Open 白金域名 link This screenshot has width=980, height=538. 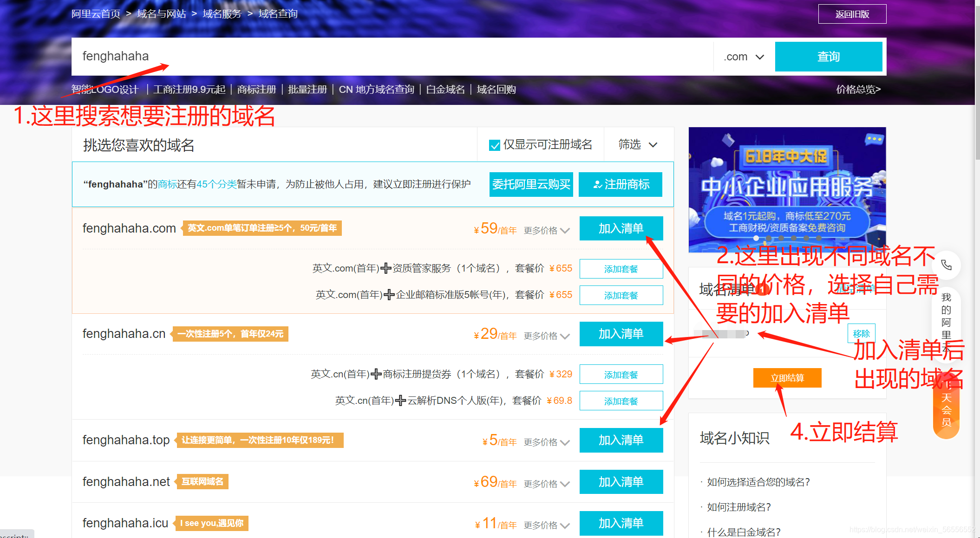click(445, 89)
